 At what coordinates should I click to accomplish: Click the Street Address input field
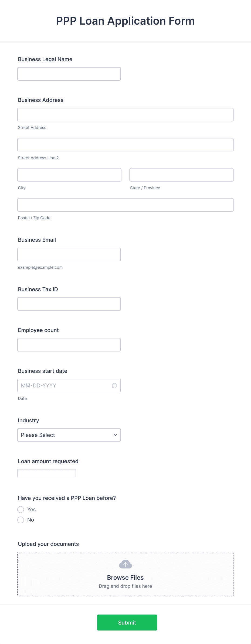pyautogui.click(x=125, y=115)
